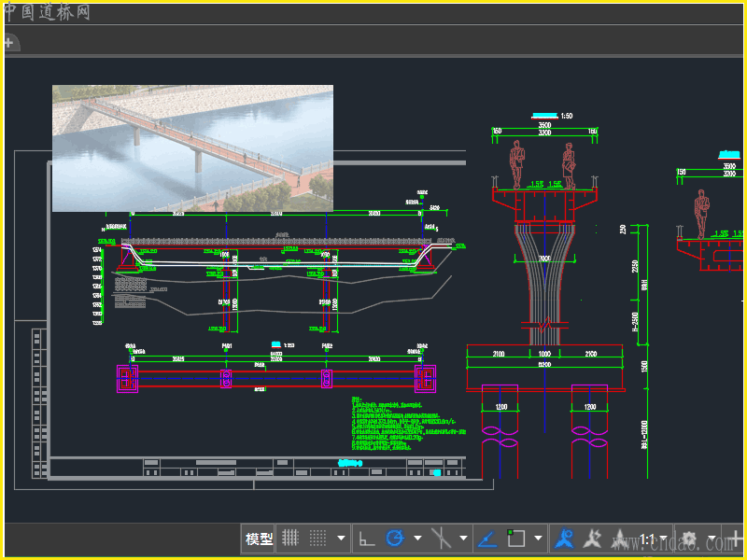Viewport: 747px width, 560px height.
Task: Expand polar tracking angle dropdown
Action: 417,539
